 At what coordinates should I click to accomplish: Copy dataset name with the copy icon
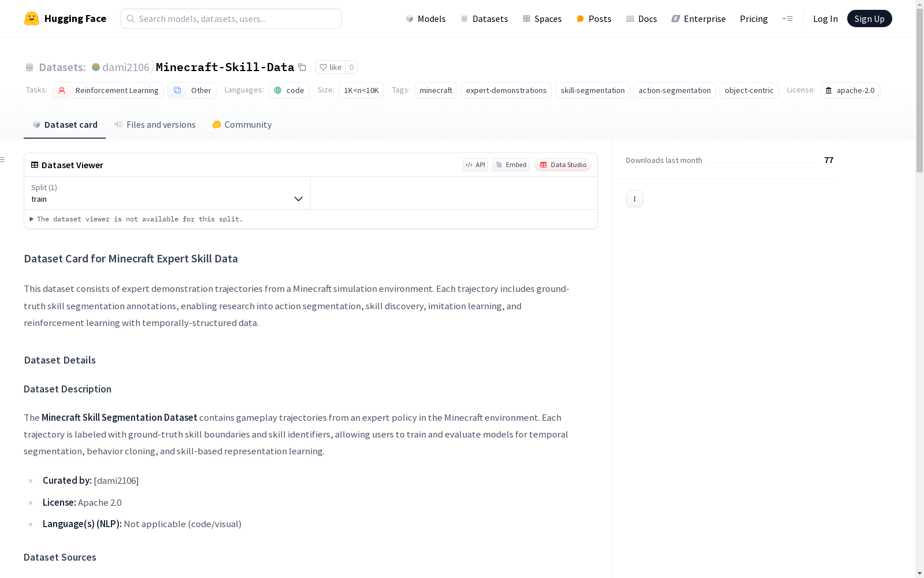(x=302, y=67)
